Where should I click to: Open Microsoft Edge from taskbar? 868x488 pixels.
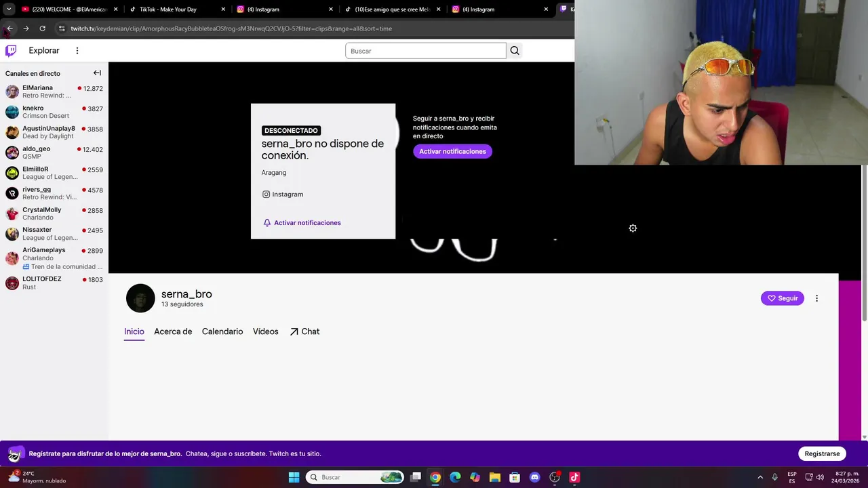455,477
